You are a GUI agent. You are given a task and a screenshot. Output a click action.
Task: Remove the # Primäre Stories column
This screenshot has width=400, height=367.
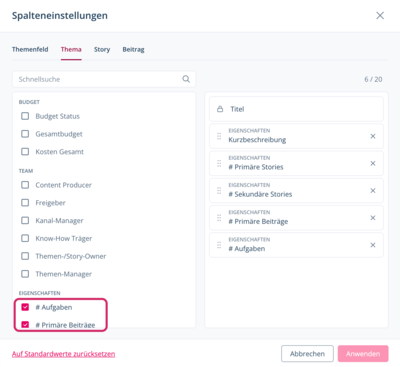[x=373, y=163]
